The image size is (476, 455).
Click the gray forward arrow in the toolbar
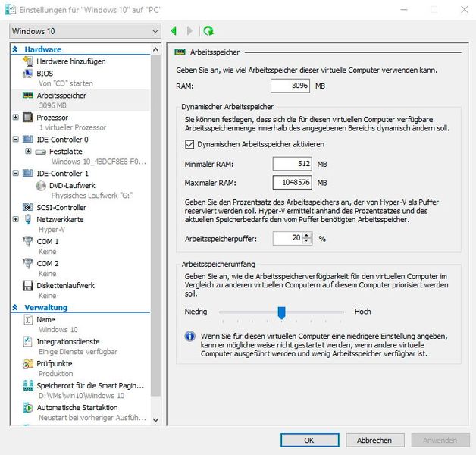(189, 30)
